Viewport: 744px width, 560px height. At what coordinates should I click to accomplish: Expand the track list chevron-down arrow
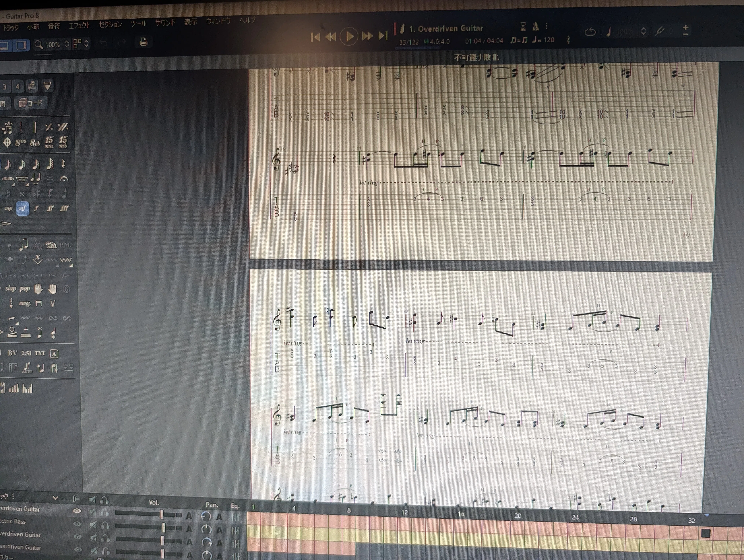55,498
